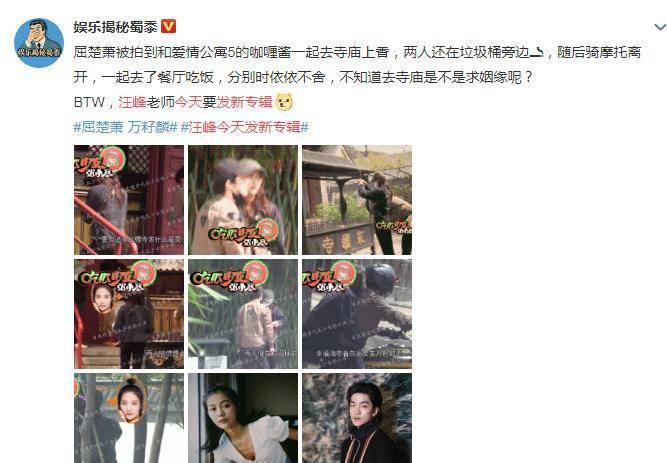Open the photo showing temple sign
The image size is (667, 463).
[x=357, y=200]
